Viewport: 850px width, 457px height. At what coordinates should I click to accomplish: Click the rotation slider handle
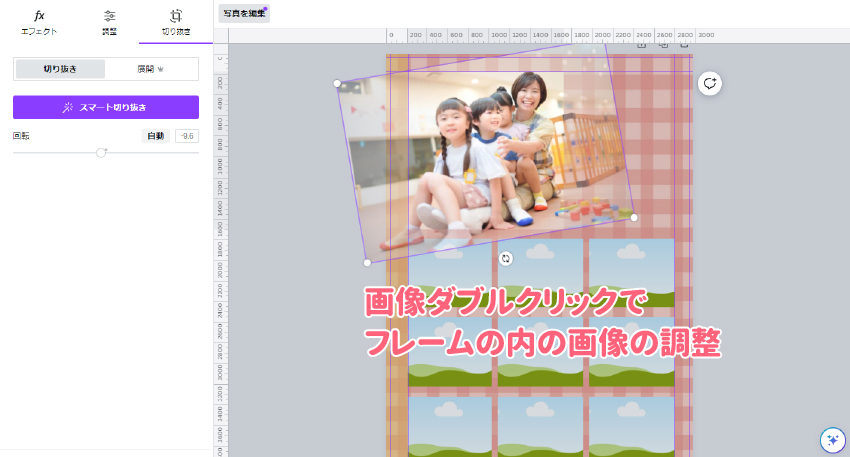tap(101, 153)
